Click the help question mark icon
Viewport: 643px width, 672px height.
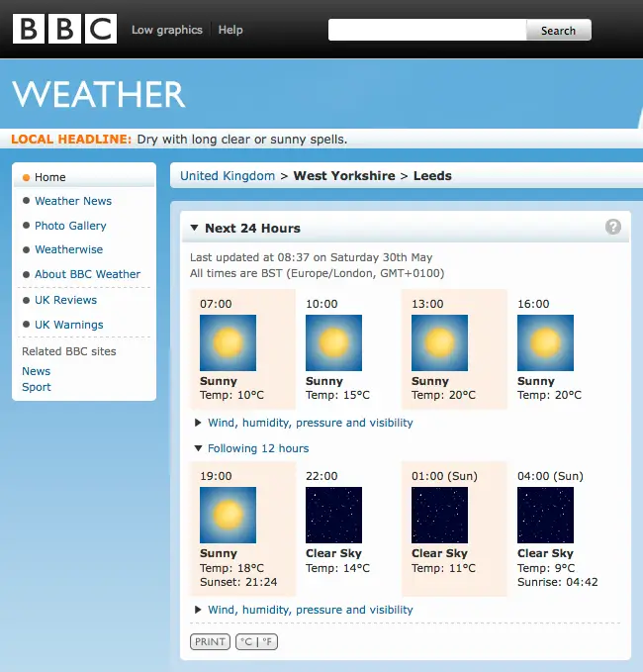click(613, 227)
